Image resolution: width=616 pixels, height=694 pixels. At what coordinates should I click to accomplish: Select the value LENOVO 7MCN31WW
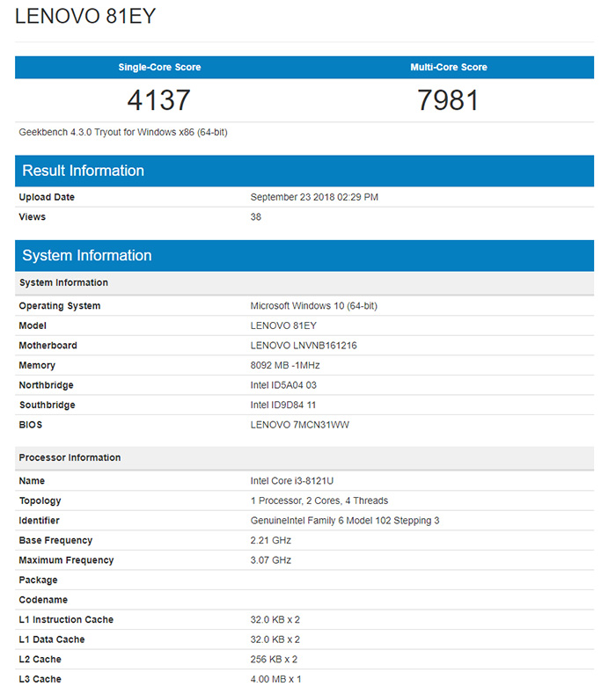tap(300, 425)
